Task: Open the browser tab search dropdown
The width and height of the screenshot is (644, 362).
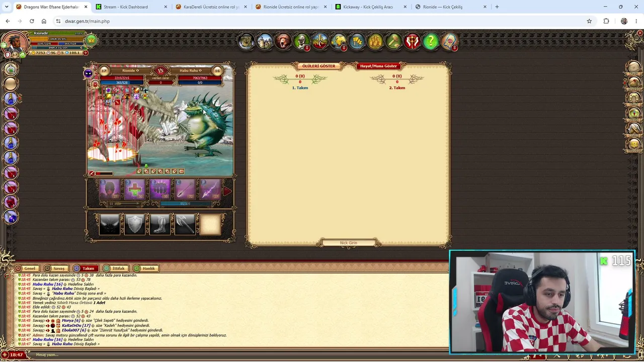Action: tap(7, 7)
